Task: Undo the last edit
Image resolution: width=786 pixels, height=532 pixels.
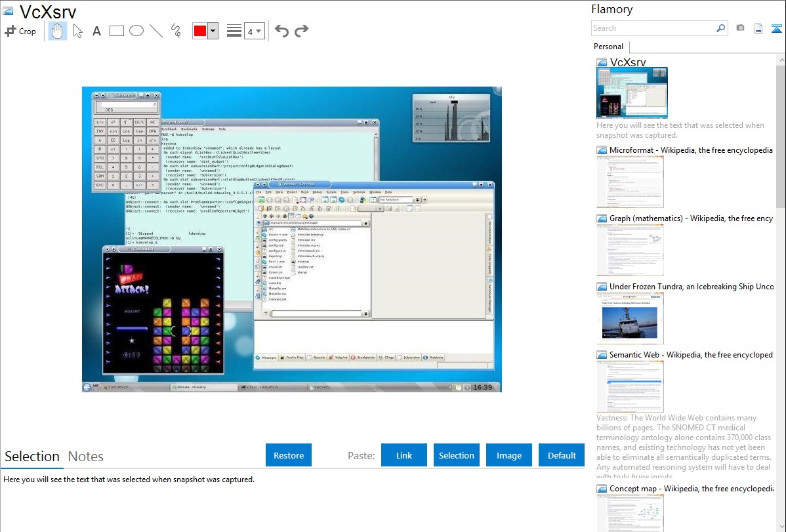Action: 281,31
